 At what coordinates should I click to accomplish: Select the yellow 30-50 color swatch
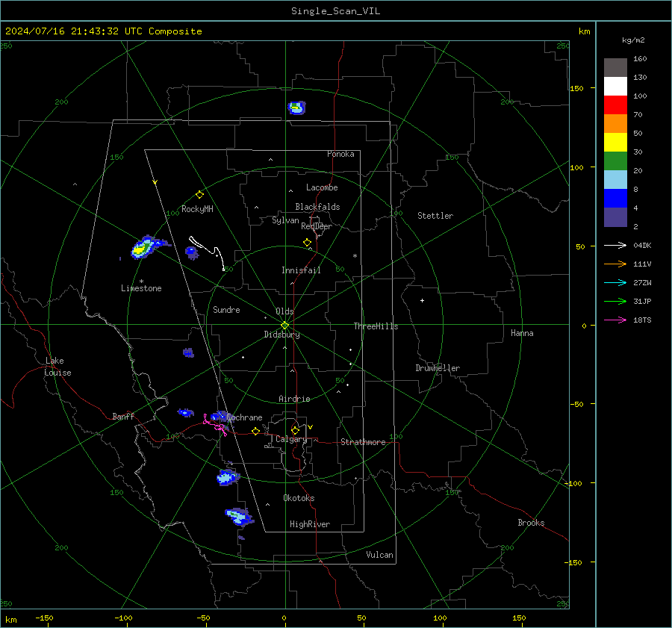615,143
